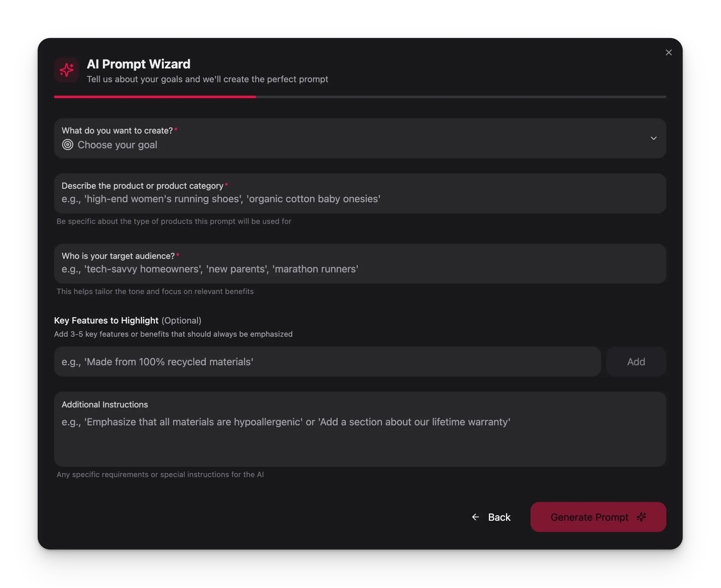Click the Key Features to Highlight heading
721x588 pixels.
coord(106,320)
